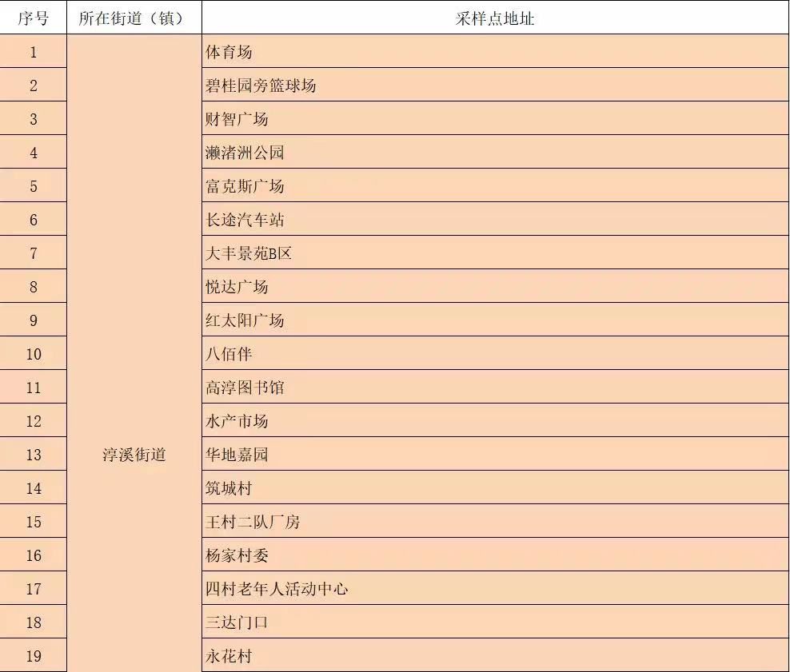
Task: Select the cell 华地嘉园
Action: tap(495, 454)
